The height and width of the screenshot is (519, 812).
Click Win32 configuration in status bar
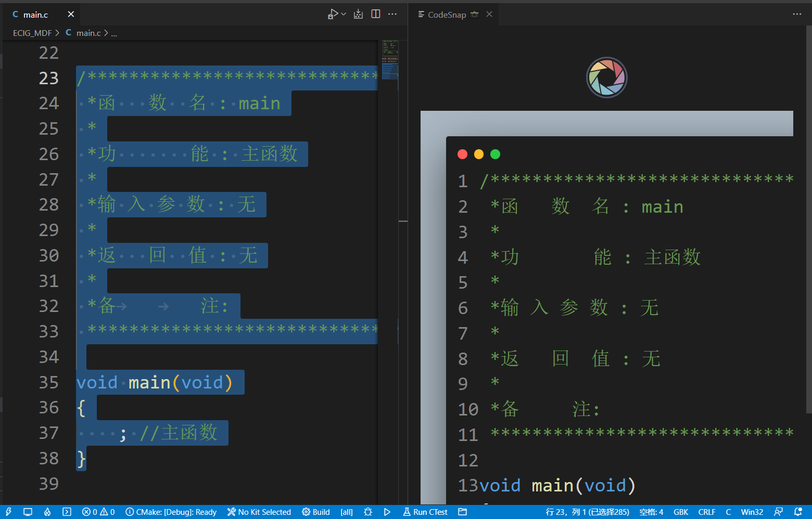coord(752,512)
